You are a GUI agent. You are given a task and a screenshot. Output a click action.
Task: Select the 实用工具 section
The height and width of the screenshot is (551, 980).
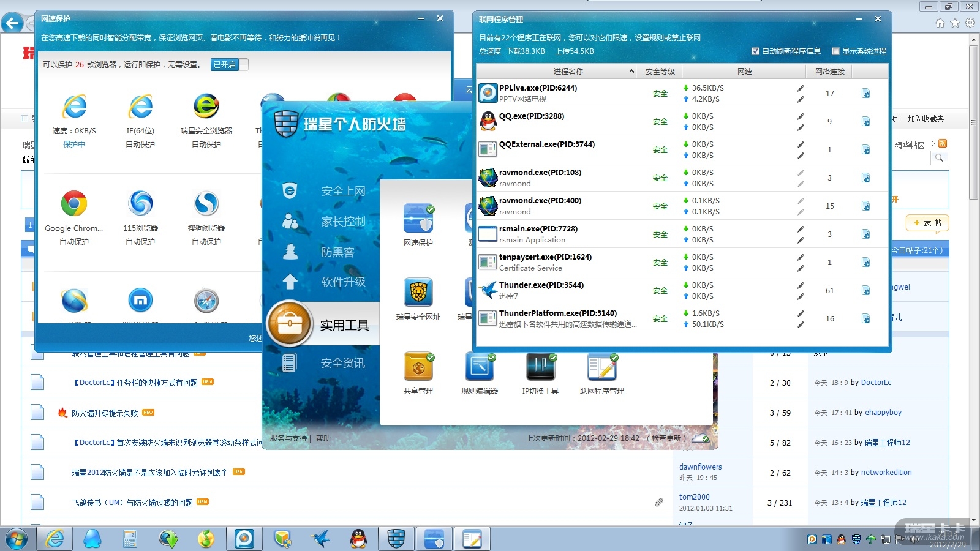[x=323, y=324]
